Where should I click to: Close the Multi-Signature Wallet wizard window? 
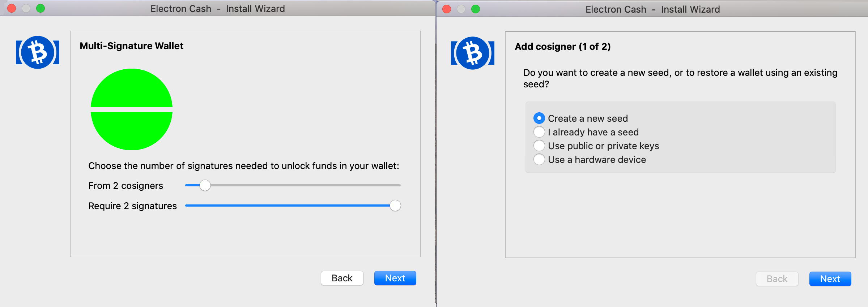click(x=12, y=8)
